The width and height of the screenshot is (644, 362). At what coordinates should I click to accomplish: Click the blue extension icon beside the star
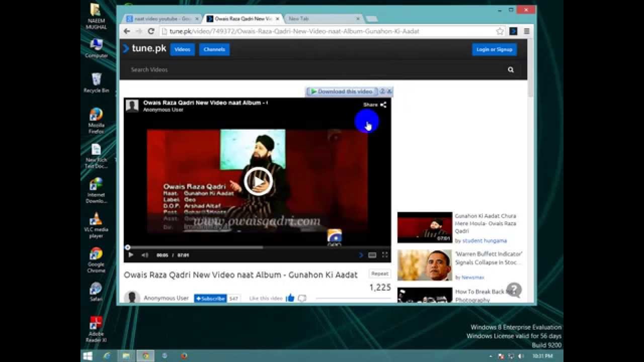coord(513,31)
